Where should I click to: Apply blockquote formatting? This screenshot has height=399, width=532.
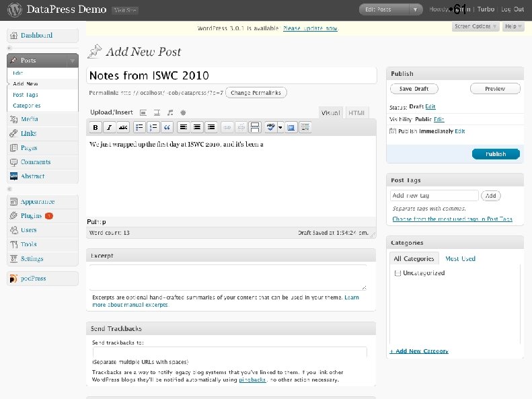(x=167, y=127)
